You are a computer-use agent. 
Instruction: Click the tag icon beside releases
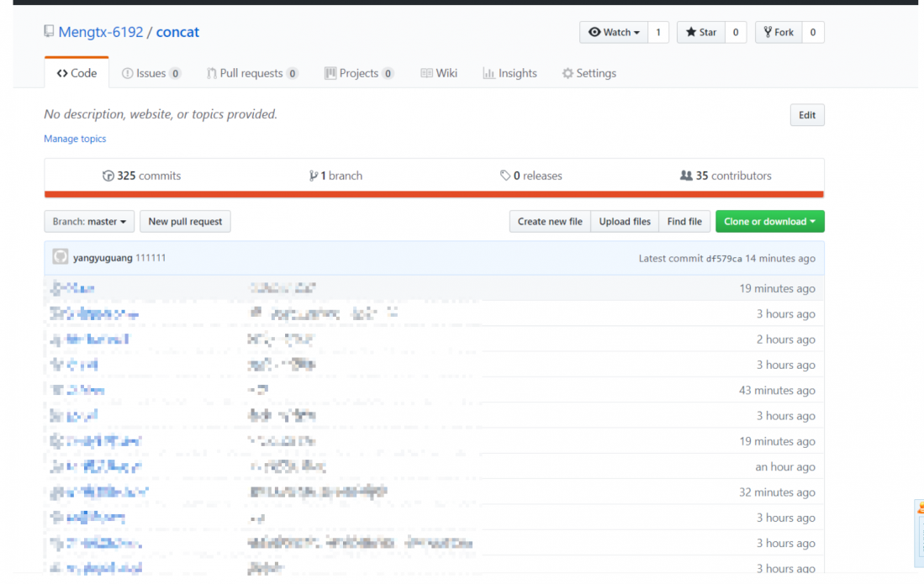coord(505,176)
